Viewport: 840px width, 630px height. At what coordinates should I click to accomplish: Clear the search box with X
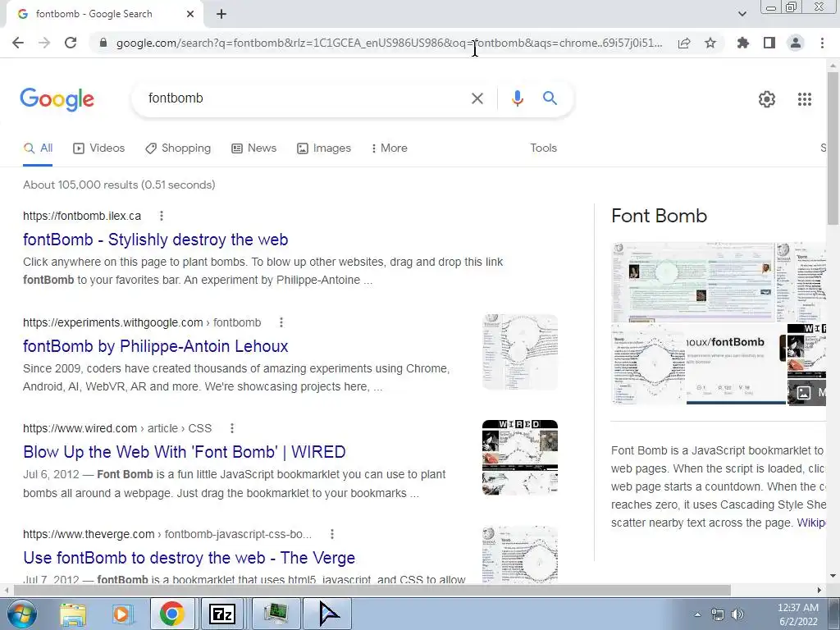477,98
